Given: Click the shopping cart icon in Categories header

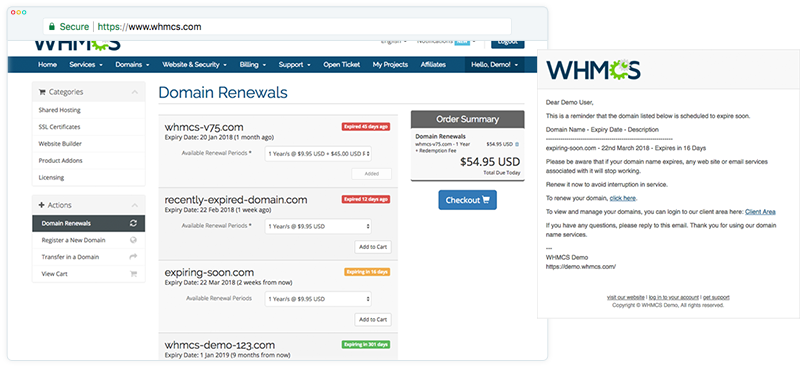Looking at the screenshot, I should (42, 92).
